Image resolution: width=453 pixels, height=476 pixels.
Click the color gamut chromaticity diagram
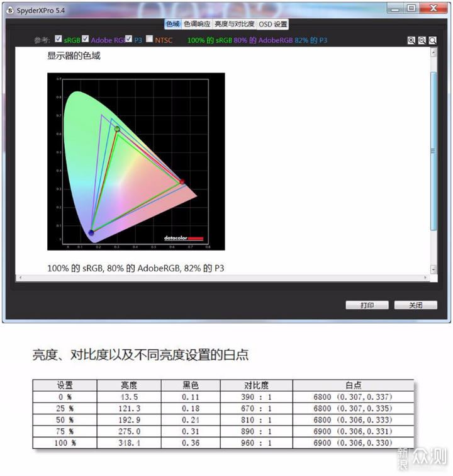pos(136,161)
